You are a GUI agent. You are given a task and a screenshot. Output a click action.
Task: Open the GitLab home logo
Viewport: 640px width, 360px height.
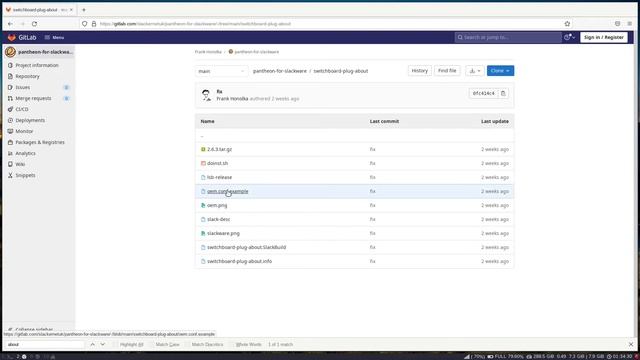click(22, 37)
